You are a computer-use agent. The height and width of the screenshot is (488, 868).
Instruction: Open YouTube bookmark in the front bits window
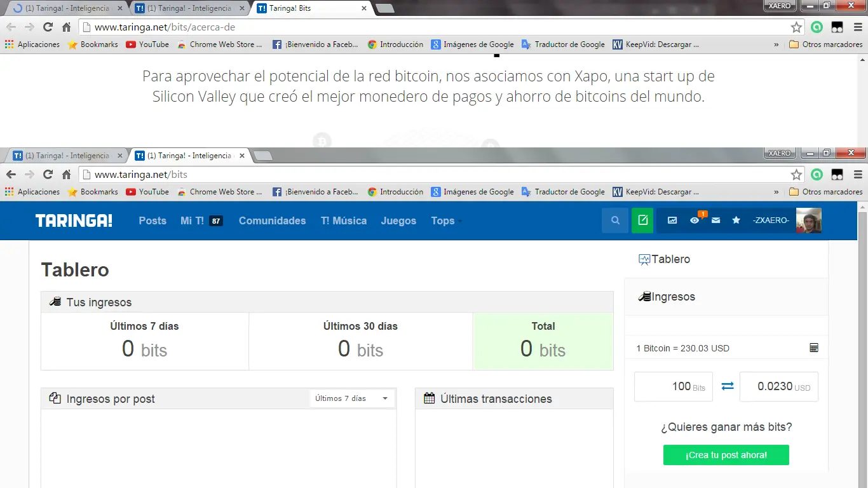(x=147, y=192)
